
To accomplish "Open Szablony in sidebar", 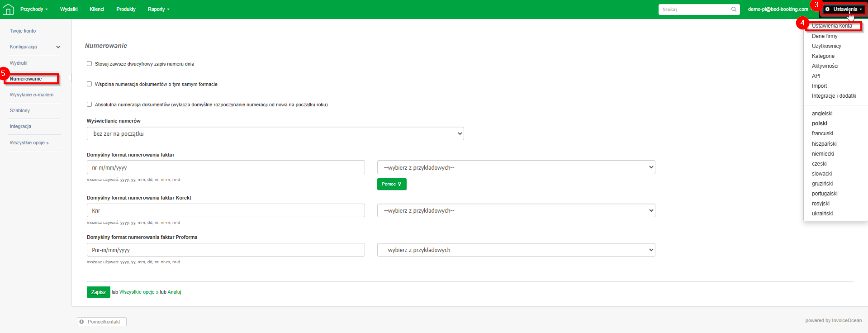I will pyautogui.click(x=20, y=111).
